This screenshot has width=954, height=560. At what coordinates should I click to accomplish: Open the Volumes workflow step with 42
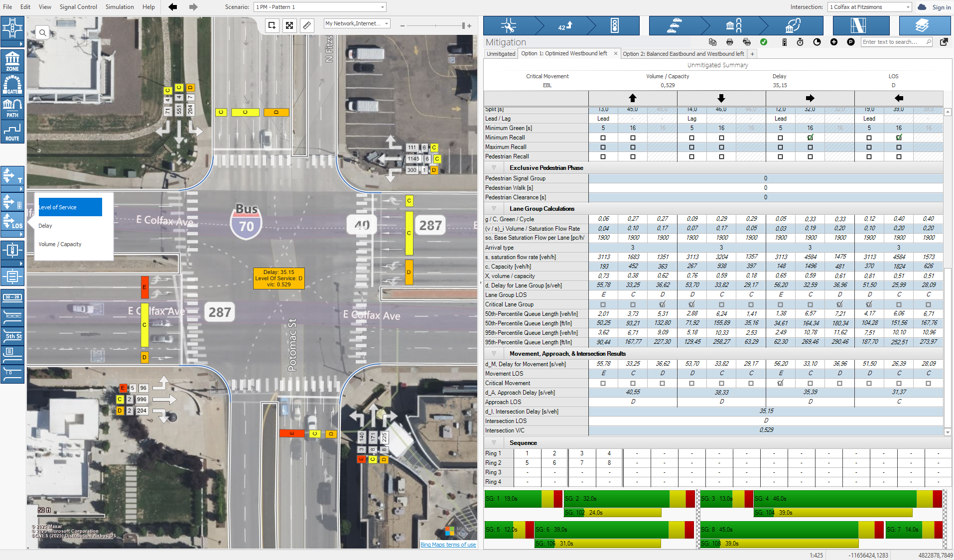[565, 25]
